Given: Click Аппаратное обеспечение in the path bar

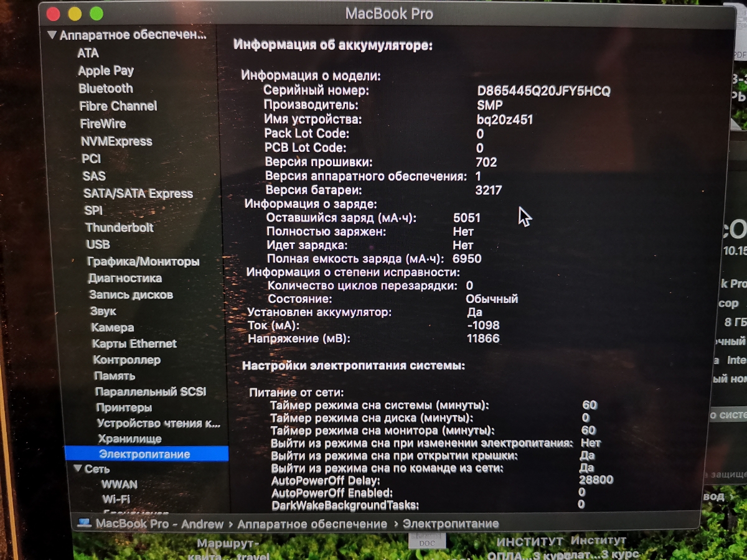Looking at the screenshot, I should click(312, 524).
